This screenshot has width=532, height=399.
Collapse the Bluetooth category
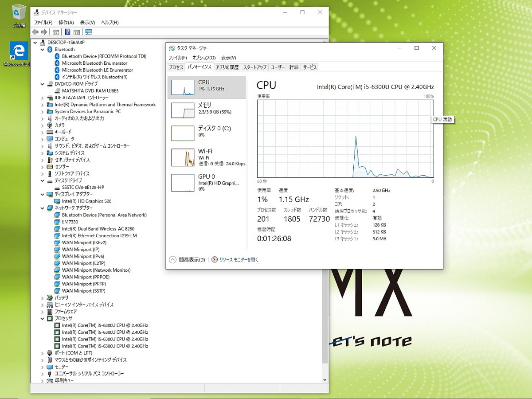click(43, 50)
